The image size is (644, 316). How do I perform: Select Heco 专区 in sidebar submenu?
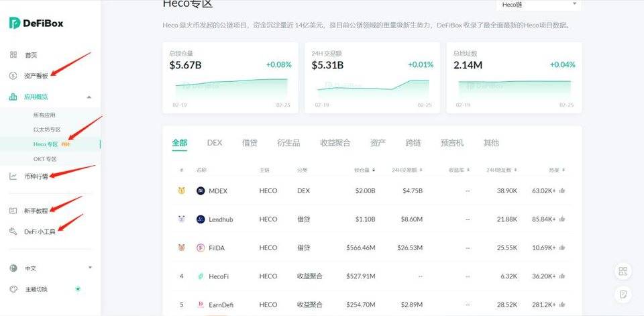click(46, 144)
